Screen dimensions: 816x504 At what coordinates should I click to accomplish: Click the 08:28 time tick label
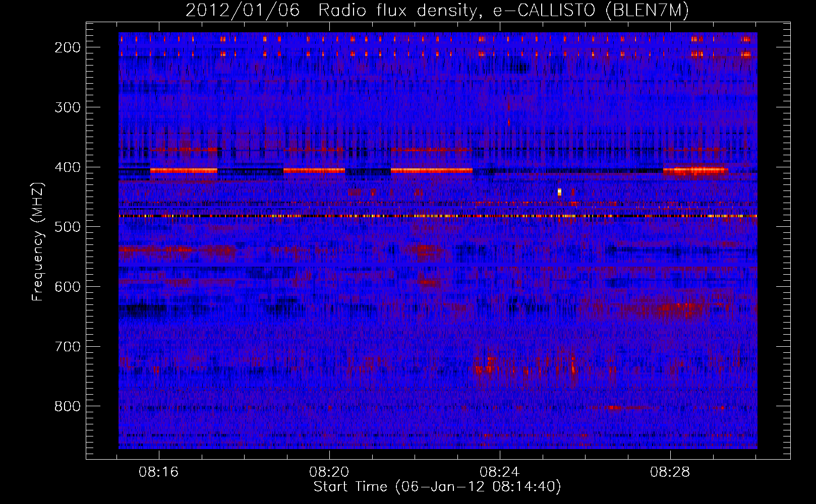[670, 472]
